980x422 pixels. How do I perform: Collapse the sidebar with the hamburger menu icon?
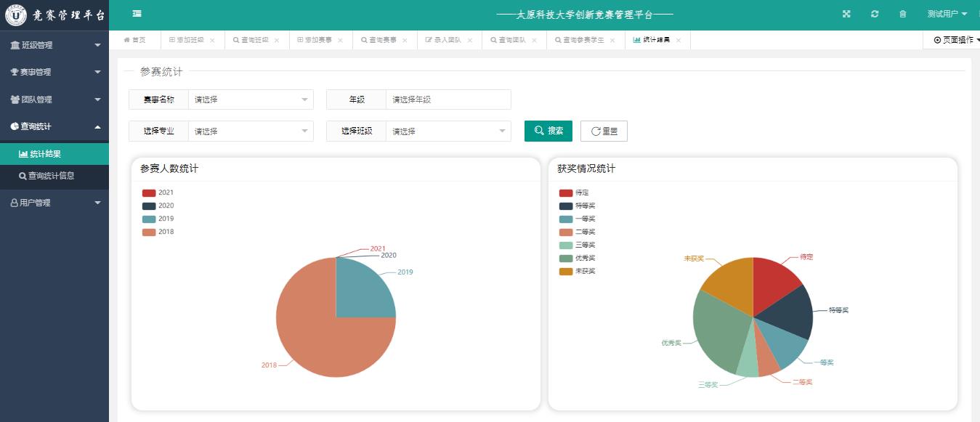[137, 14]
